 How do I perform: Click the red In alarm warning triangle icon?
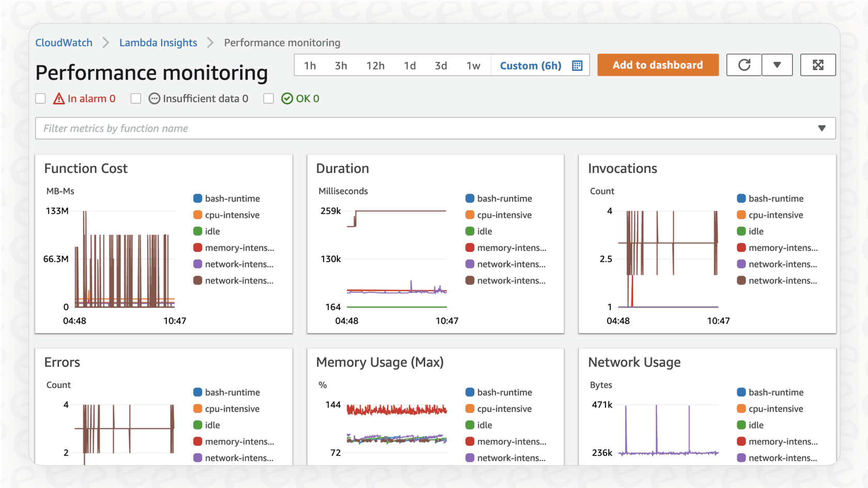tap(58, 98)
